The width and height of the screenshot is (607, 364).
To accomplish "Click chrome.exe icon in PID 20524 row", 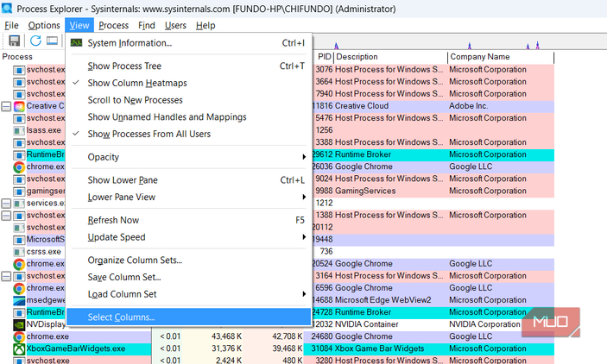I will [19, 264].
